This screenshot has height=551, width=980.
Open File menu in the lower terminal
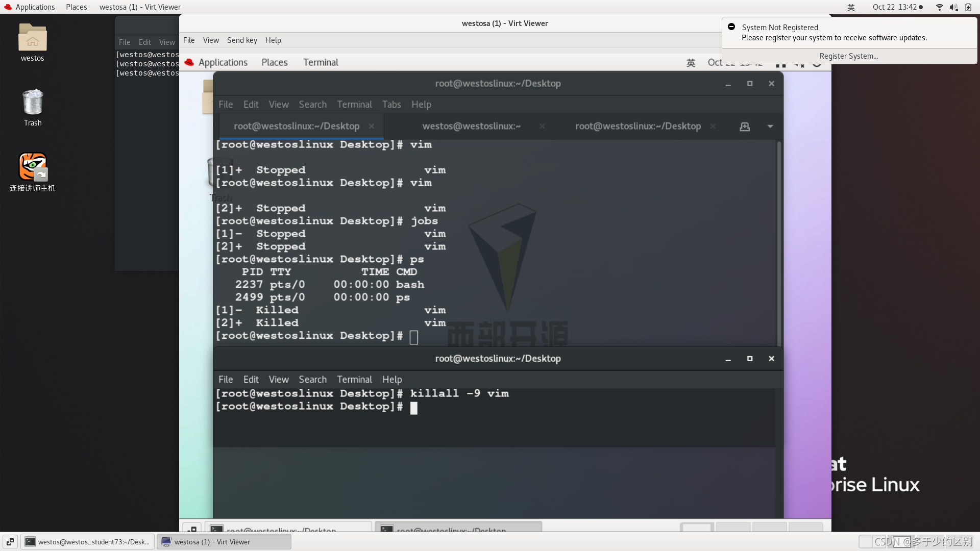226,380
